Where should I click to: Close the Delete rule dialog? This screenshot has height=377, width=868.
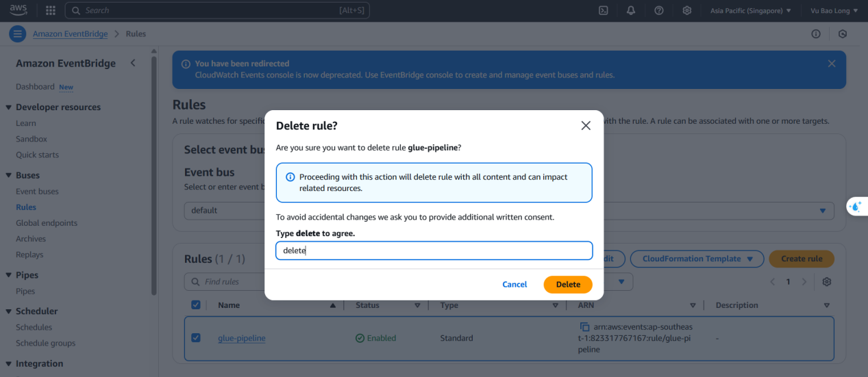[586, 125]
